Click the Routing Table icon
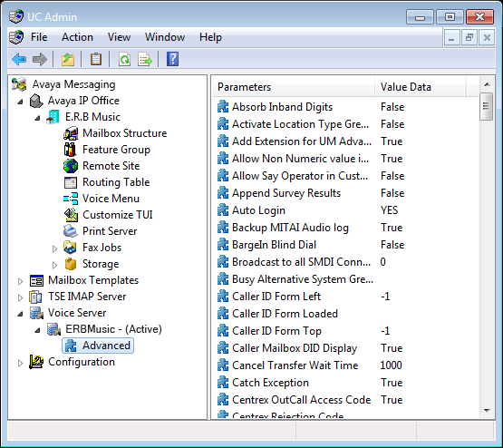The width and height of the screenshot is (503, 448). pyautogui.click(x=71, y=182)
